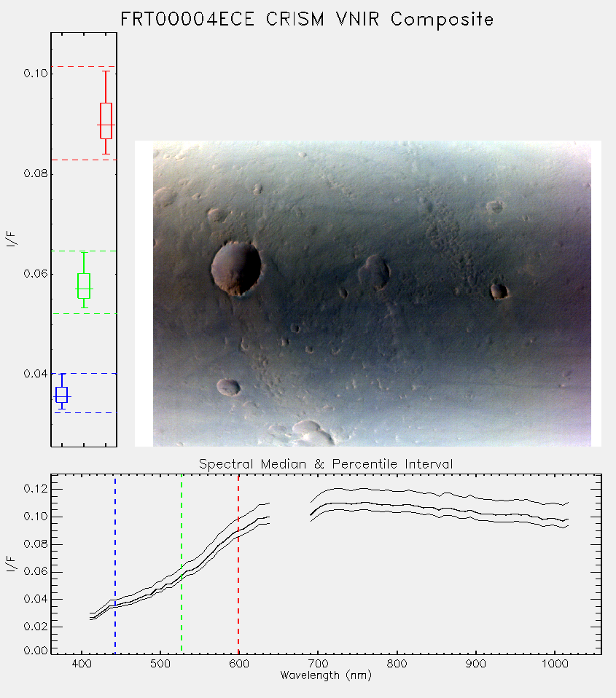The height and width of the screenshot is (698, 616).
Task: Click the 0.12 label on spectral plot axis
Action: click(x=36, y=489)
